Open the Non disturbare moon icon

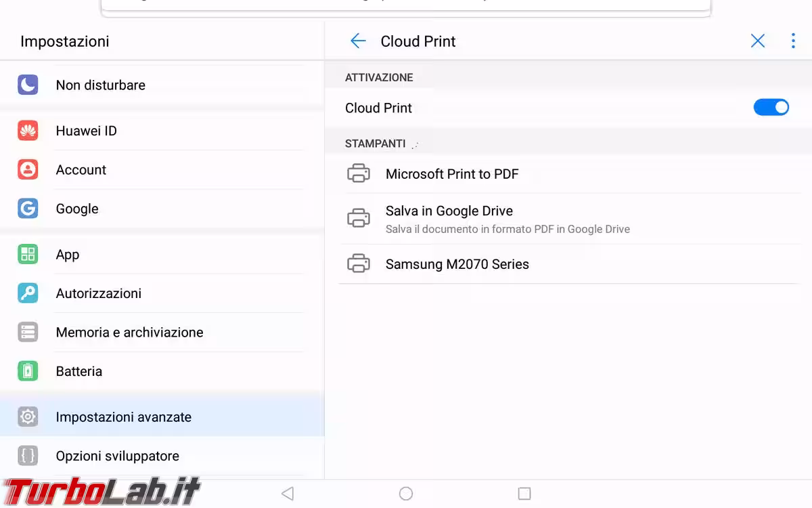28,85
